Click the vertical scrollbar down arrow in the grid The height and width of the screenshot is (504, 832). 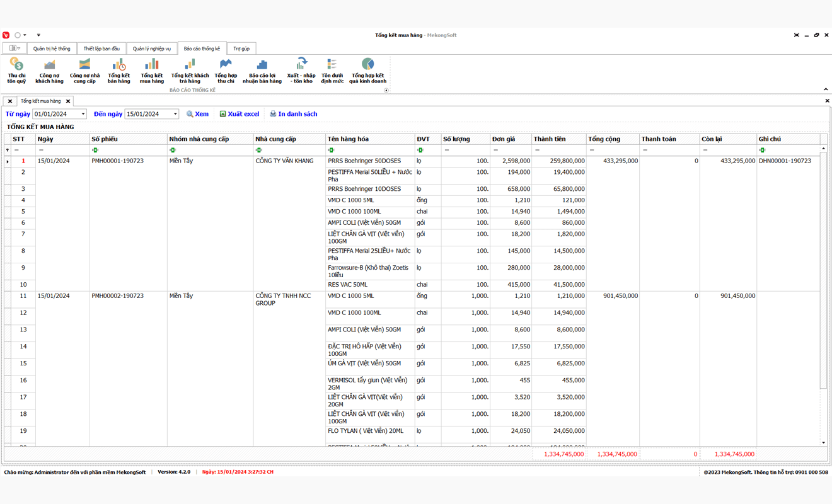(x=823, y=443)
